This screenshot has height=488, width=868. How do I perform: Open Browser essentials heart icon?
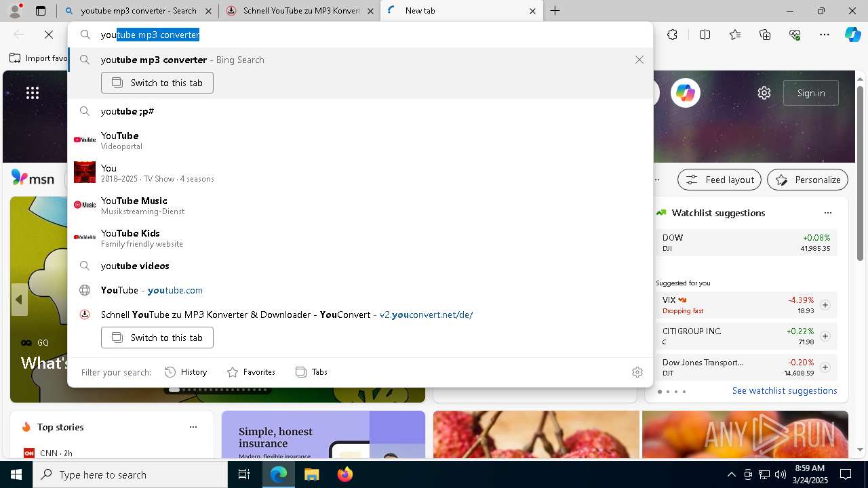(795, 35)
